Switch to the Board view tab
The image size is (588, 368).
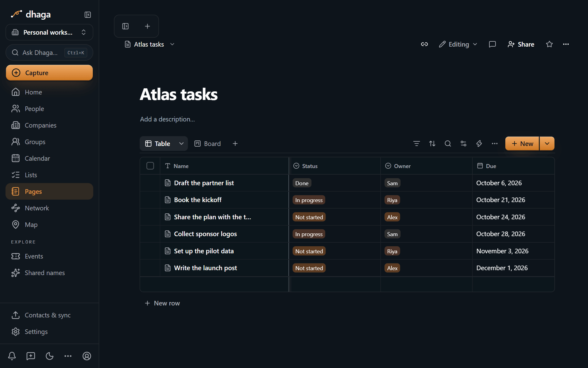(208, 144)
